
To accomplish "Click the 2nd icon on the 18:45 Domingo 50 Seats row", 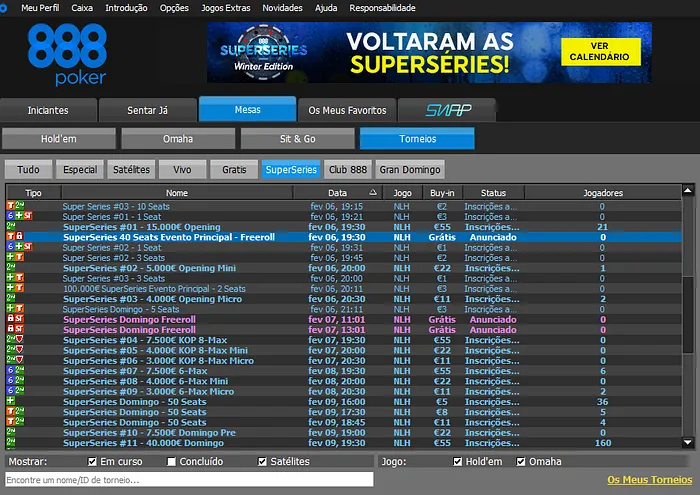I will coord(20,422).
